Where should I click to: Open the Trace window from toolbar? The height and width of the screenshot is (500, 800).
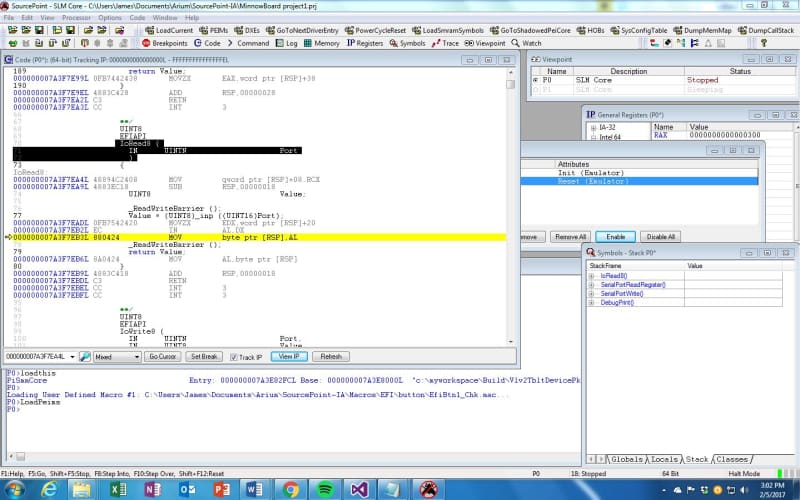(x=445, y=43)
